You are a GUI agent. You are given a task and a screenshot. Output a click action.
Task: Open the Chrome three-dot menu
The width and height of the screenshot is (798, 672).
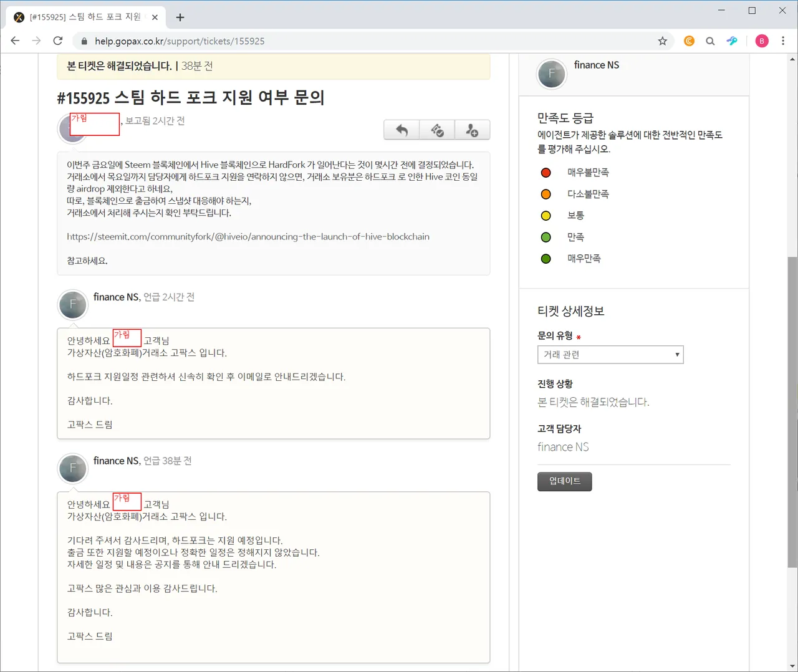point(783,41)
